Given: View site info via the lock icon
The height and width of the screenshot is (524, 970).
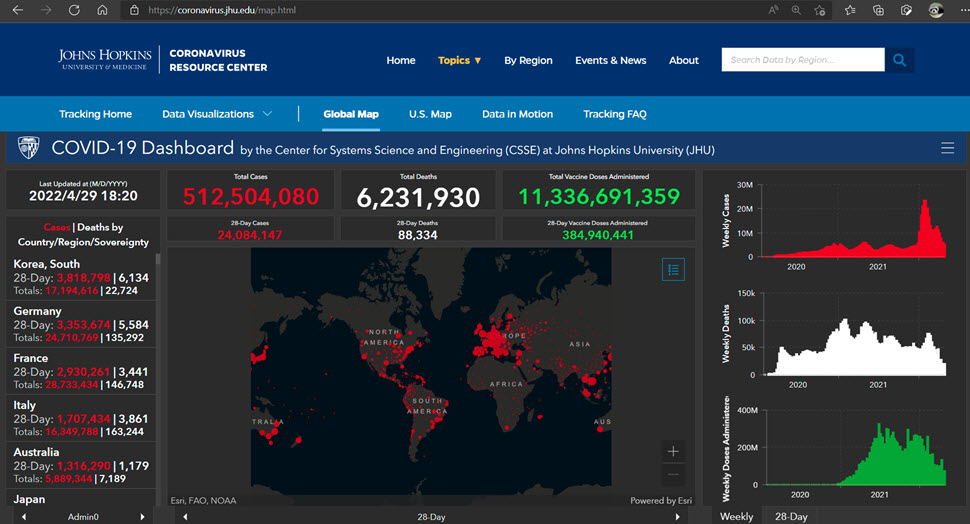Looking at the screenshot, I should click(134, 10).
